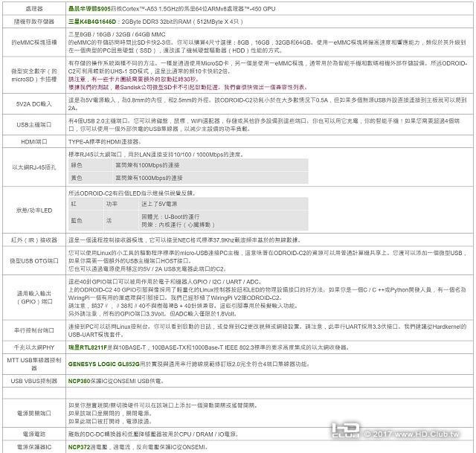The height and width of the screenshot is (453, 476).
Task: Click the RJ45 10/100/1000Mbps description line
Action: (156, 155)
